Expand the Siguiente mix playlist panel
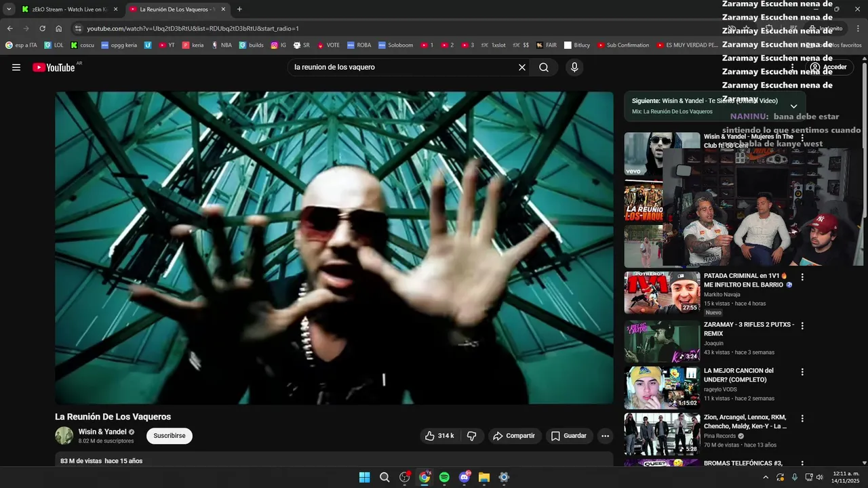 pyautogui.click(x=793, y=106)
